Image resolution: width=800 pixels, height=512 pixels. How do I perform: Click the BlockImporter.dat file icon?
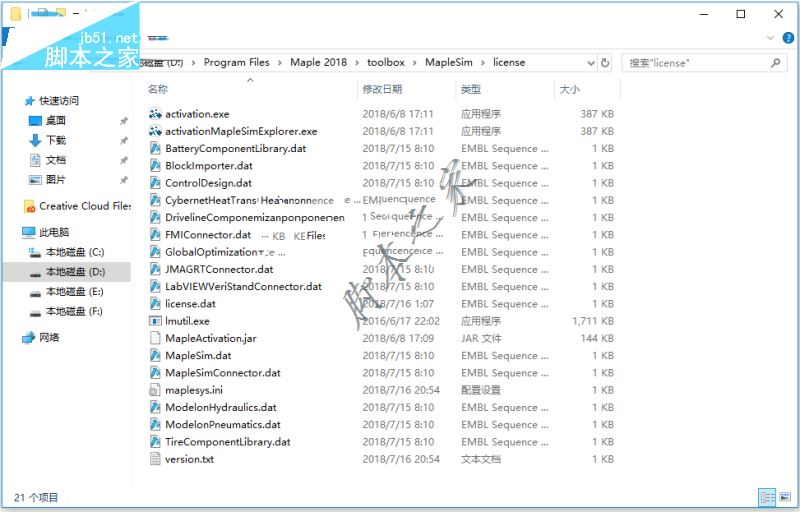click(155, 166)
